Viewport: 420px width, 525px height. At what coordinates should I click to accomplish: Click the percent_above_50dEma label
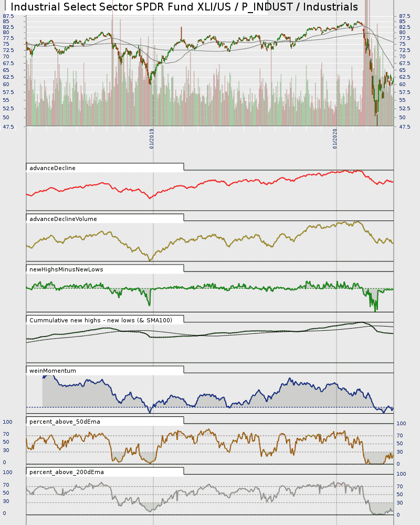[65, 422]
